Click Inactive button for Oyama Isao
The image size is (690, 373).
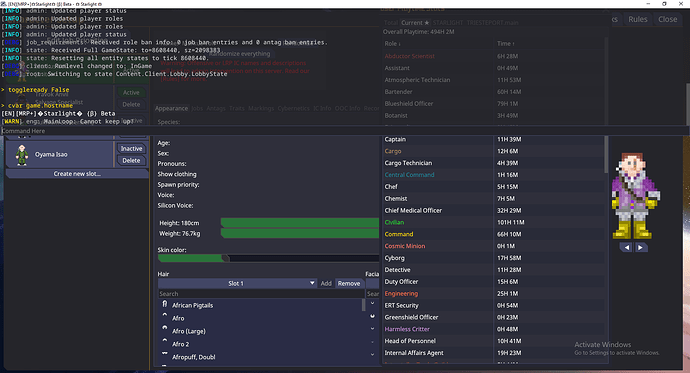tap(131, 149)
